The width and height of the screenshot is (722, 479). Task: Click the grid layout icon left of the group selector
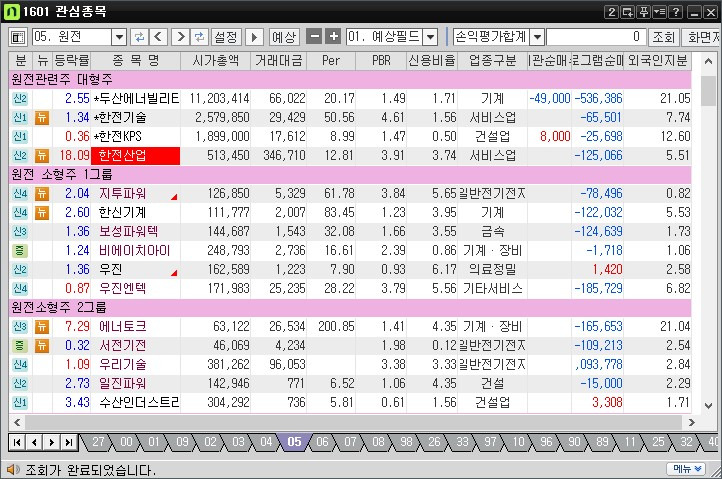coord(18,37)
